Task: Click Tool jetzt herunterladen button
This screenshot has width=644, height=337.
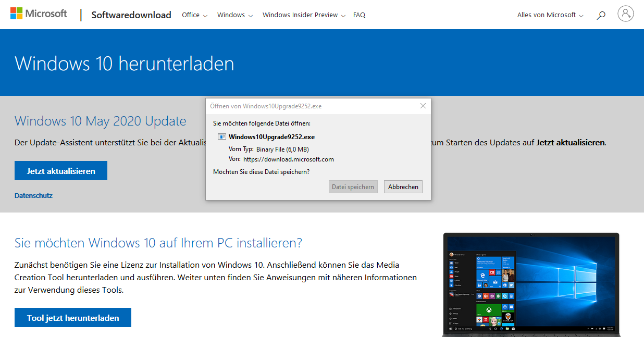Action: (x=73, y=318)
